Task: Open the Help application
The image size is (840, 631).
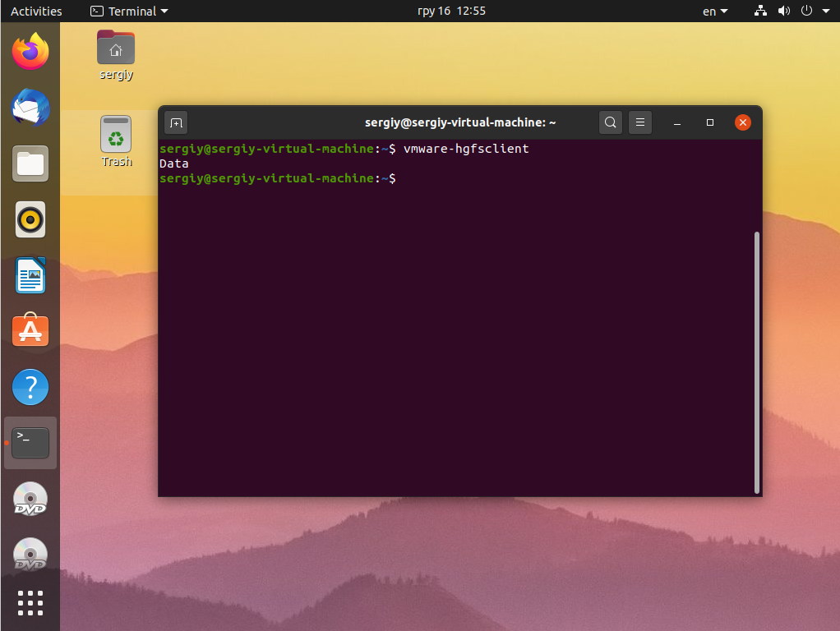Action: pyautogui.click(x=30, y=387)
